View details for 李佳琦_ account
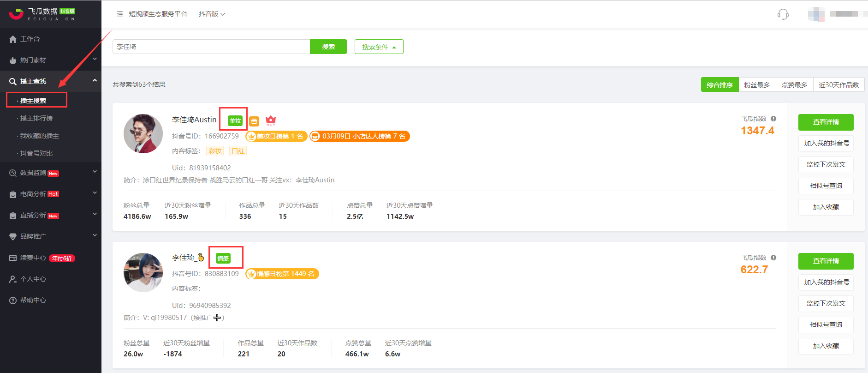This screenshot has width=868, height=373. click(826, 261)
